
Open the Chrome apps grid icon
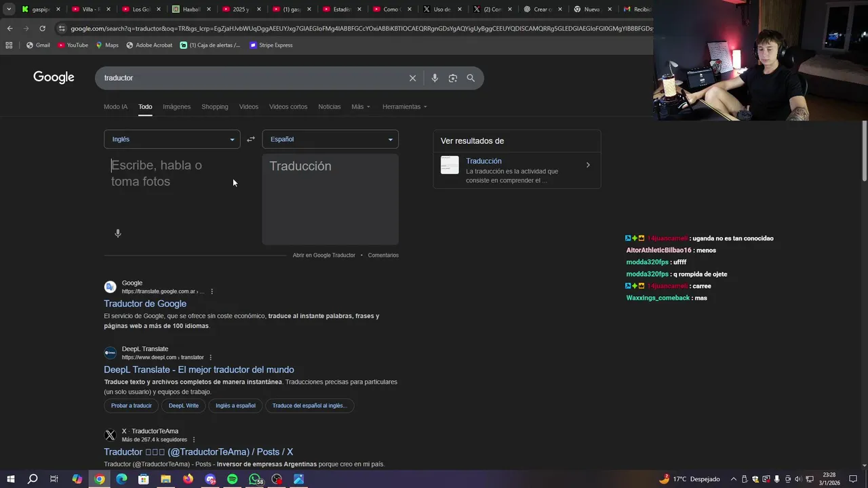[x=9, y=45]
